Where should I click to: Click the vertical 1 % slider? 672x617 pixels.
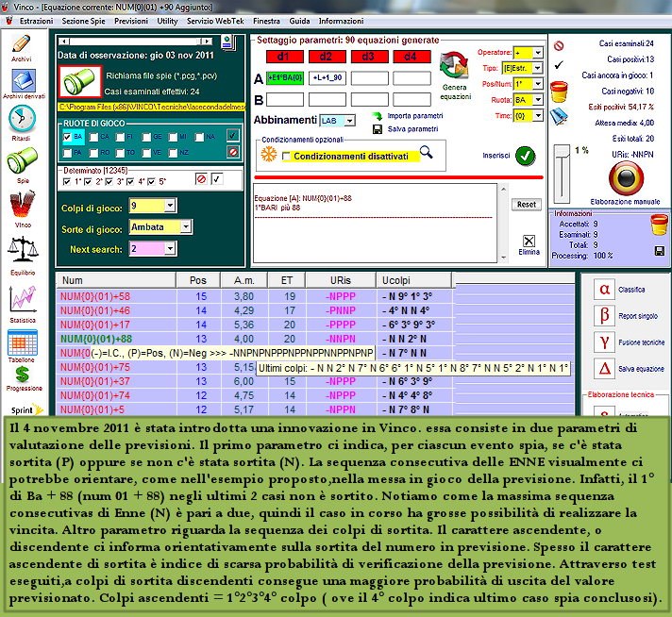[562, 174]
